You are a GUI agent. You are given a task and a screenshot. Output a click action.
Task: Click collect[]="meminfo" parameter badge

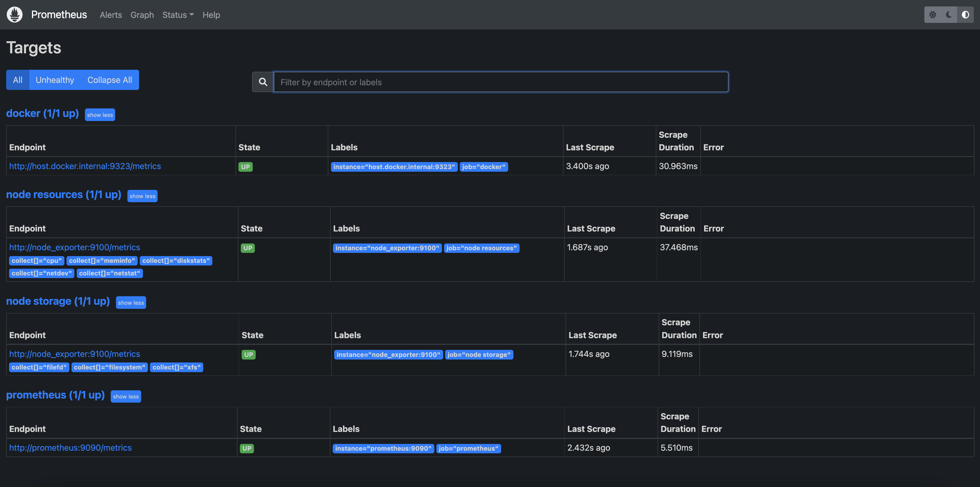[x=102, y=260]
